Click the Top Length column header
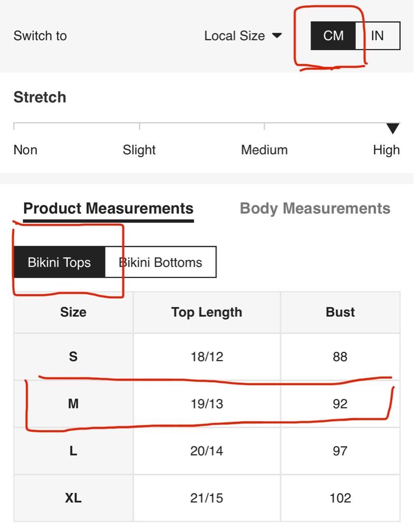414x532 pixels. pos(207,312)
